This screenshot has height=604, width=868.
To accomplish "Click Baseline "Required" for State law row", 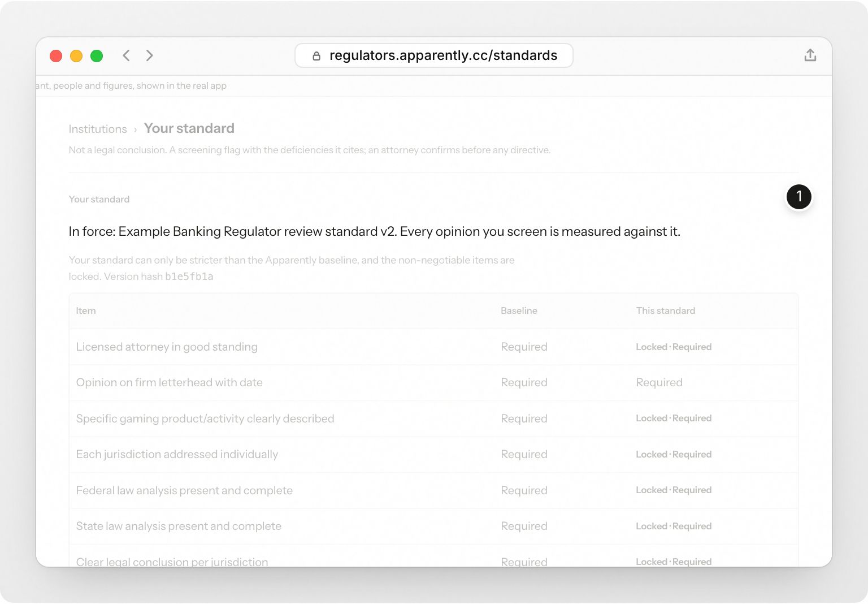I will 524,527.
